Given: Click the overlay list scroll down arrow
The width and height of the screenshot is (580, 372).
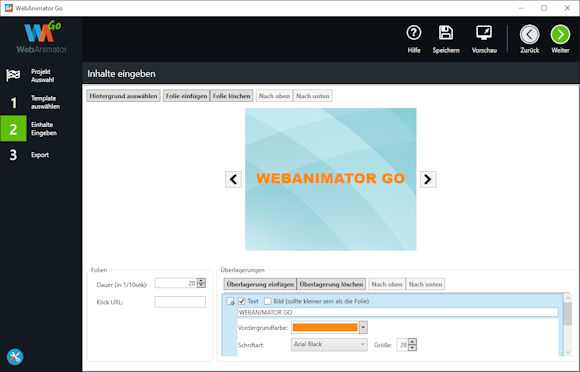Looking at the screenshot, I should [567, 352].
